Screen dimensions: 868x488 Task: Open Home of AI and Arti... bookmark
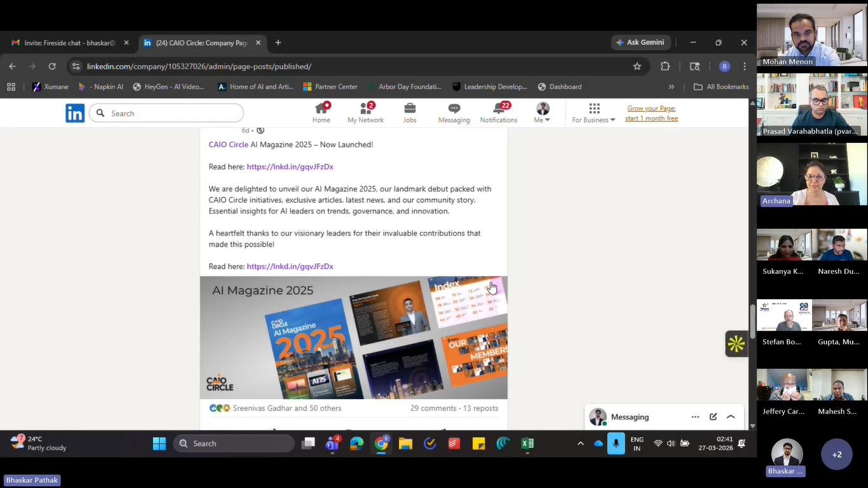click(x=255, y=86)
